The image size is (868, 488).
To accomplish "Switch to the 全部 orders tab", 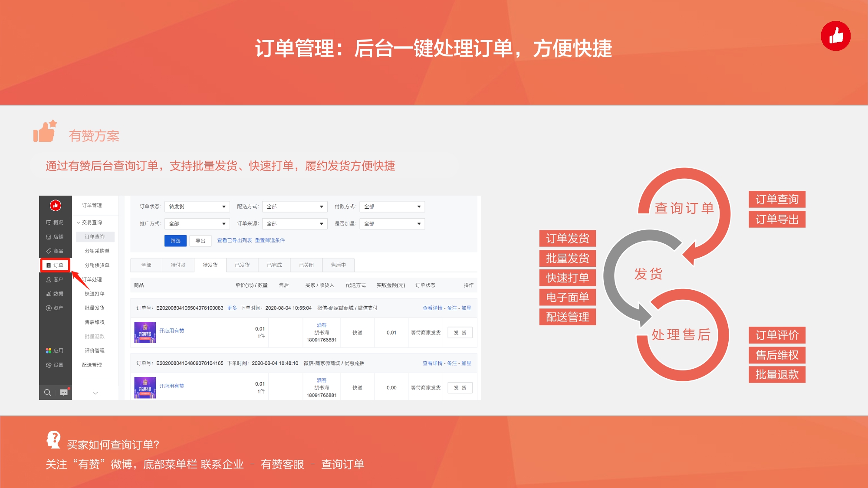I will [x=146, y=265].
